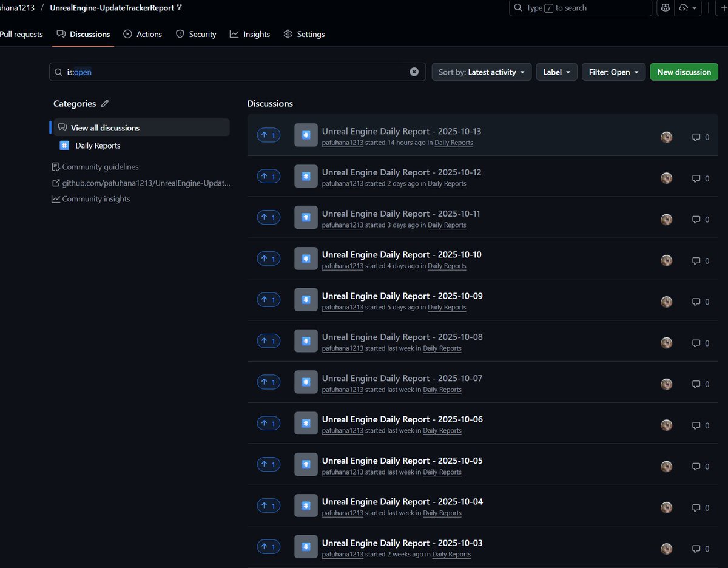This screenshot has height=568, width=728.
Task: Open Unreal Engine Daily Report - 2025-10-10
Action: (402, 254)
